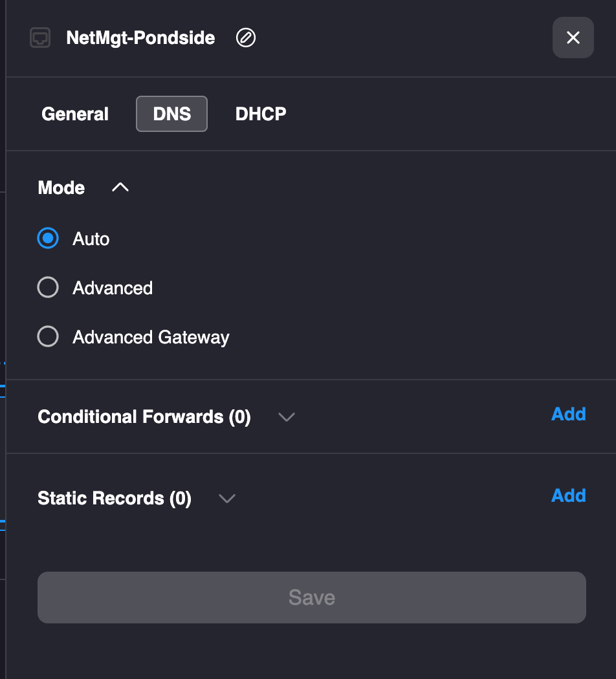The height and width of the screenshot is (679, 616).
Task: Click the NetMgt-Pondside network name title
Action: [x=140, y=38]
